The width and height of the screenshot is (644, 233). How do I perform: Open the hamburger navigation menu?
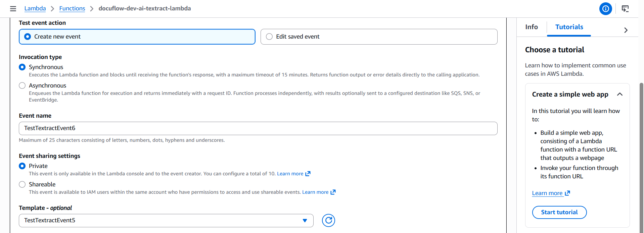pos(13,9)
